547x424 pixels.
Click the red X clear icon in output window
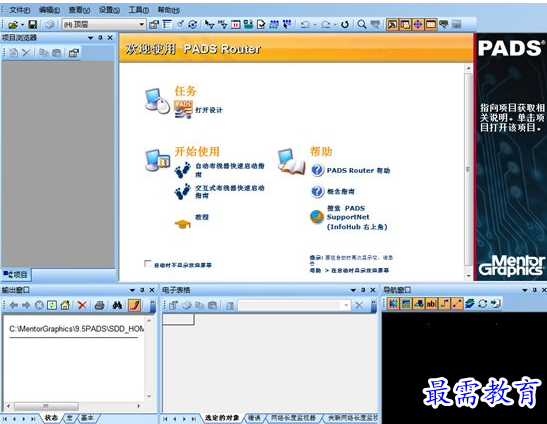[x=82, y=305]
